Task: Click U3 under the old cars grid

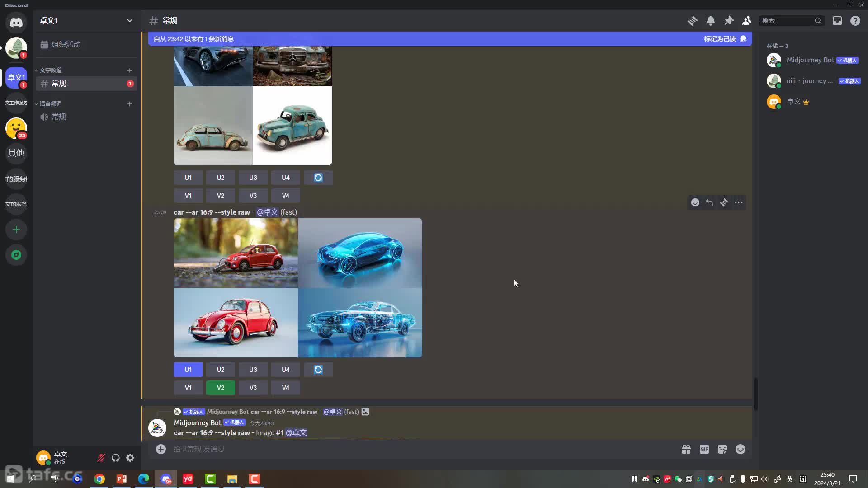Action: (x=253, y=178)
